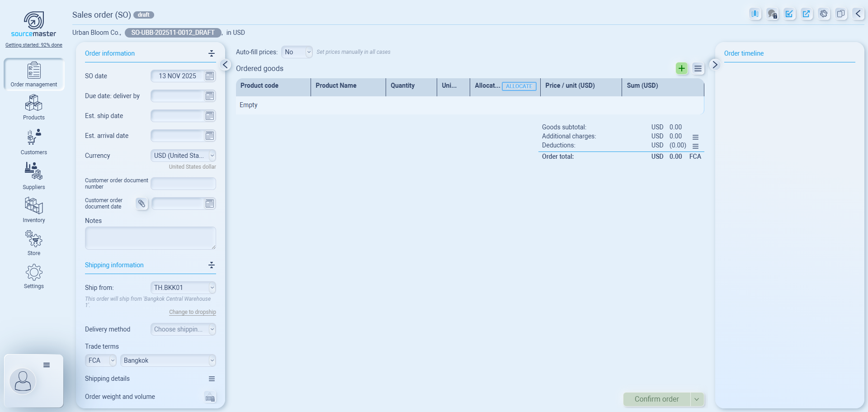The image size is (868, 412).
Task: Open the Deductions menu icon
Action: [695, 146]
